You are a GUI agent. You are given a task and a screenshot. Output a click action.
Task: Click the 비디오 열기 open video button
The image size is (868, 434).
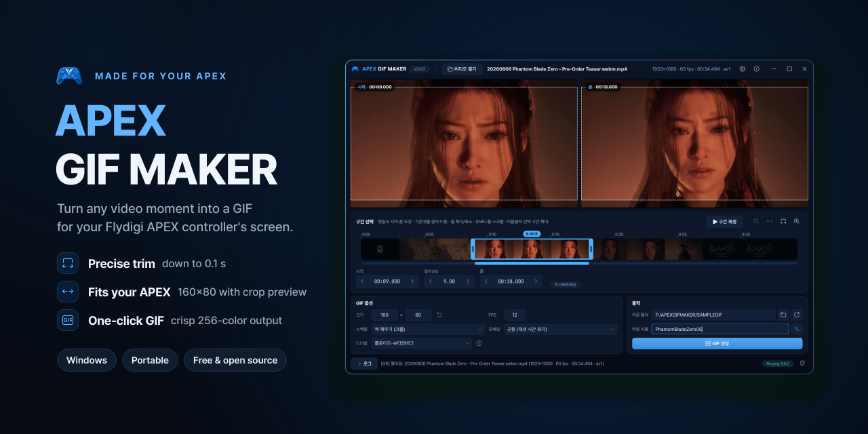point(462,69)
